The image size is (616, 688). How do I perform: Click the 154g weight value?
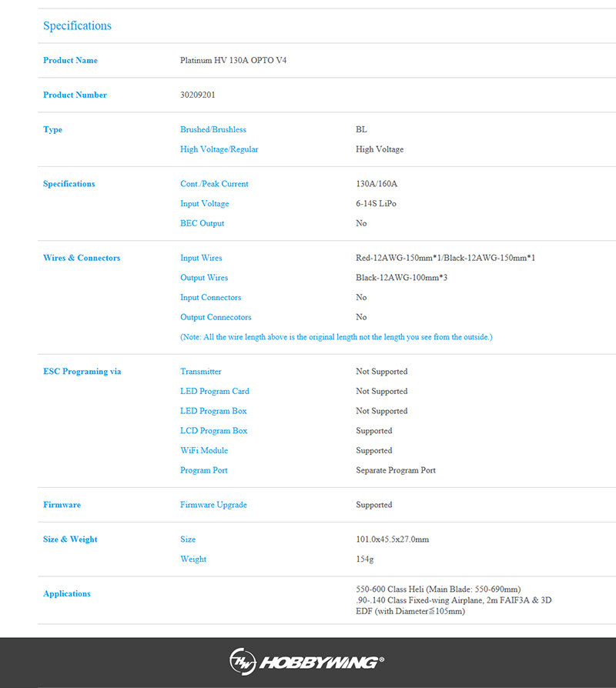tap(364, 559)
